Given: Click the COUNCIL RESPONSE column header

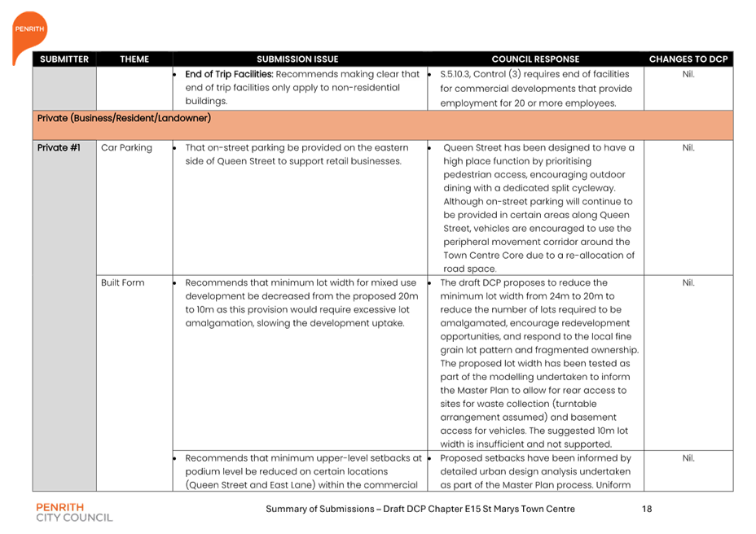Looking at the screenshot, I should coord(535,59).
